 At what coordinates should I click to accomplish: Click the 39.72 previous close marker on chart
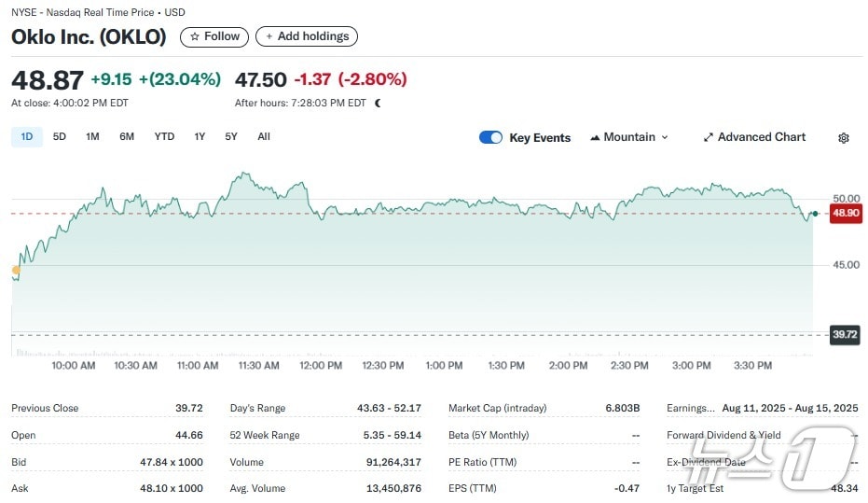point(844,334)
